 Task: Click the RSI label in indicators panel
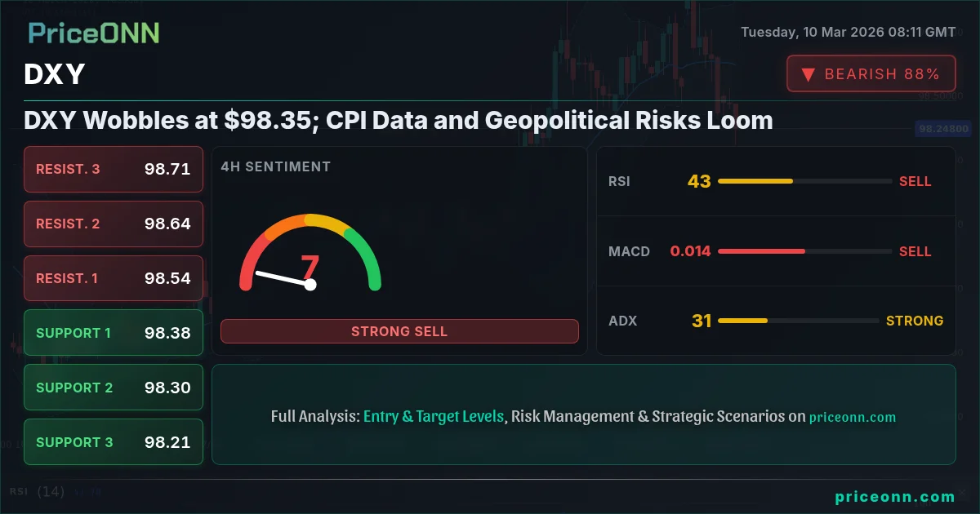click(x=619, y=181)
